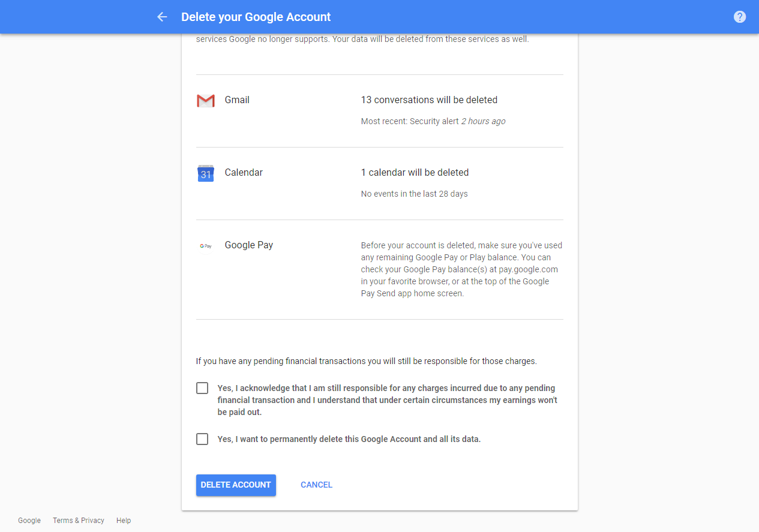Click the Calendar icon showing 31
This screenshot has height=532, width=759.
[206, 173]
